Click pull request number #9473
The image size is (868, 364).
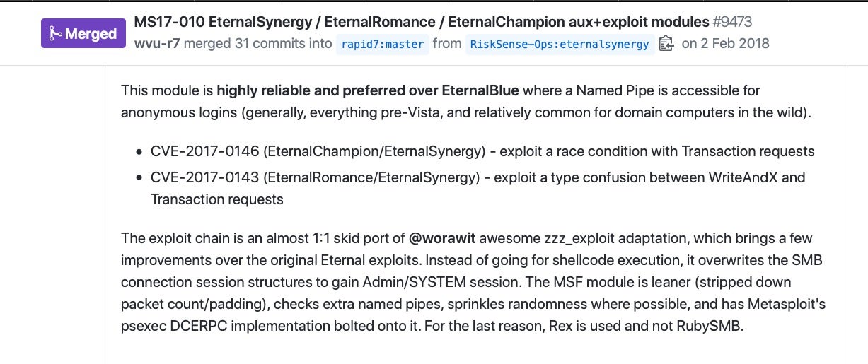(x=732, y=21)
